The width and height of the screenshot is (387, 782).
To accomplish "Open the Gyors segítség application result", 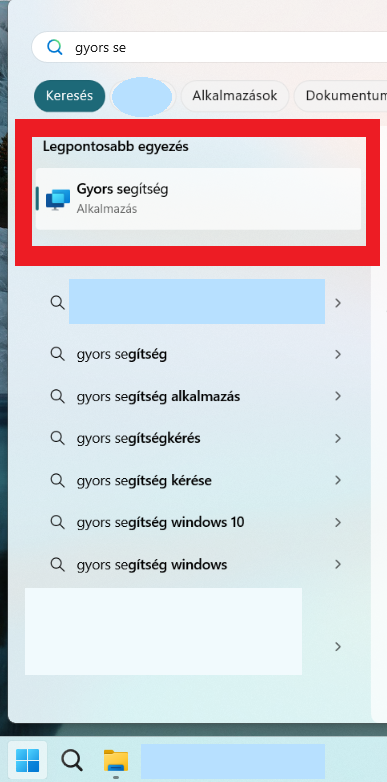I will [x=198, y=198].
